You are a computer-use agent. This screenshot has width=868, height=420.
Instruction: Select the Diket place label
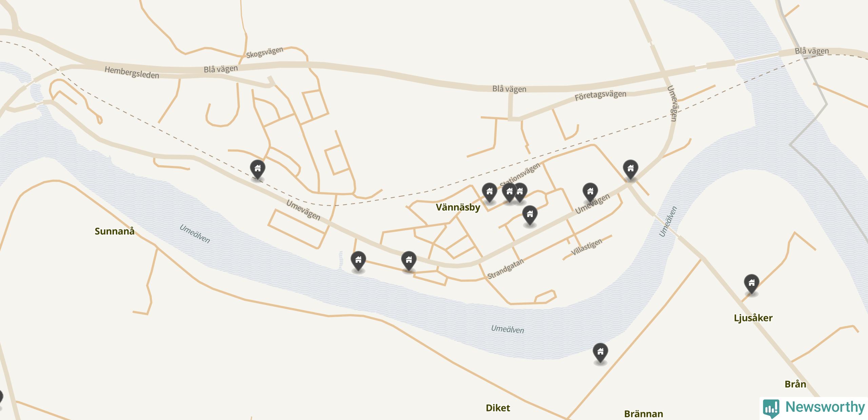[x=498, y=408]
